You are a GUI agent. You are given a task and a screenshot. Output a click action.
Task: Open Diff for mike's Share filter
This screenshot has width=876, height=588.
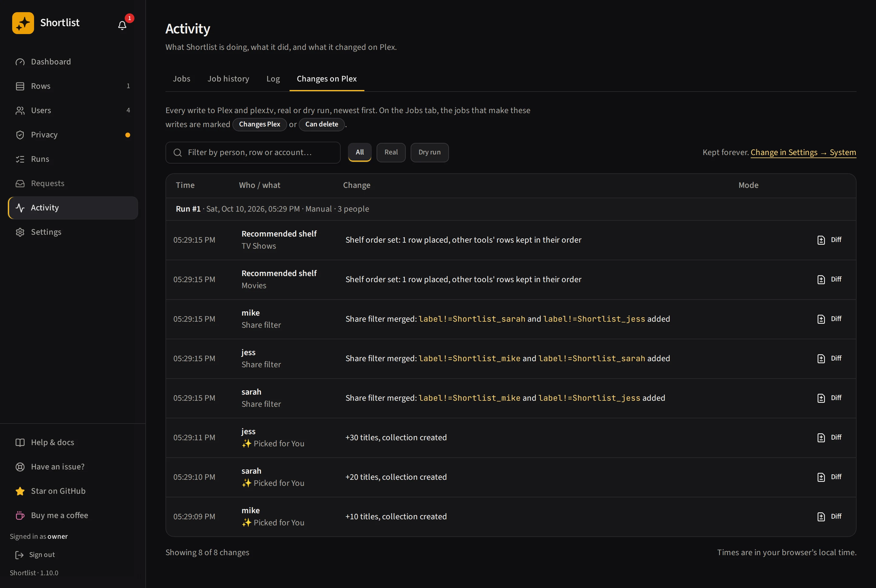[829, 319]
